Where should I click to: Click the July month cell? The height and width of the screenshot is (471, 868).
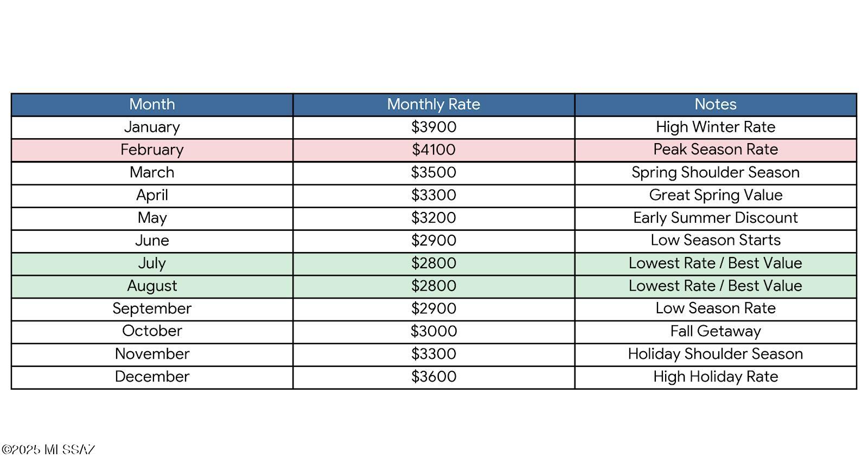(152, 263)
